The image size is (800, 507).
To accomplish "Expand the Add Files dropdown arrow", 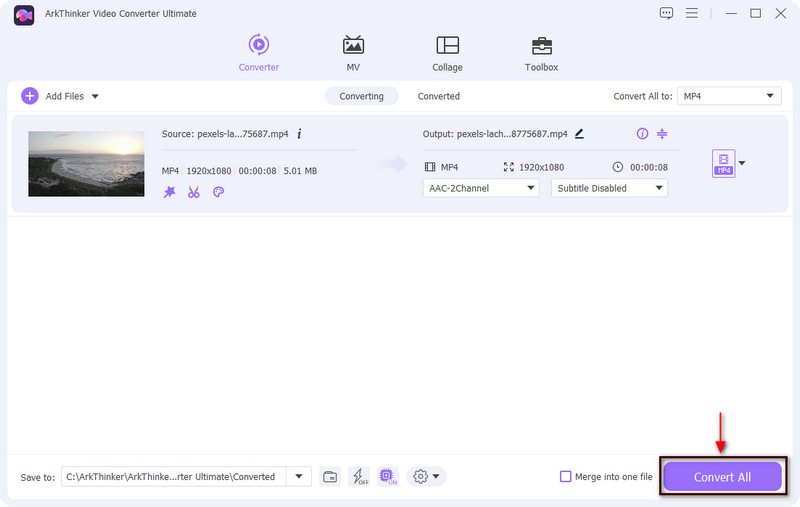I will click(95, 96).
